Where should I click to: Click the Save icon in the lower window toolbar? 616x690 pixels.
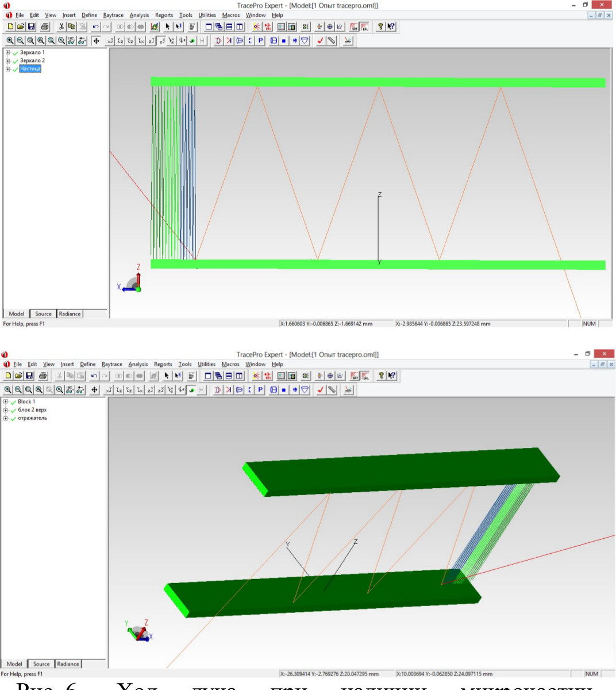coord(29,375)
